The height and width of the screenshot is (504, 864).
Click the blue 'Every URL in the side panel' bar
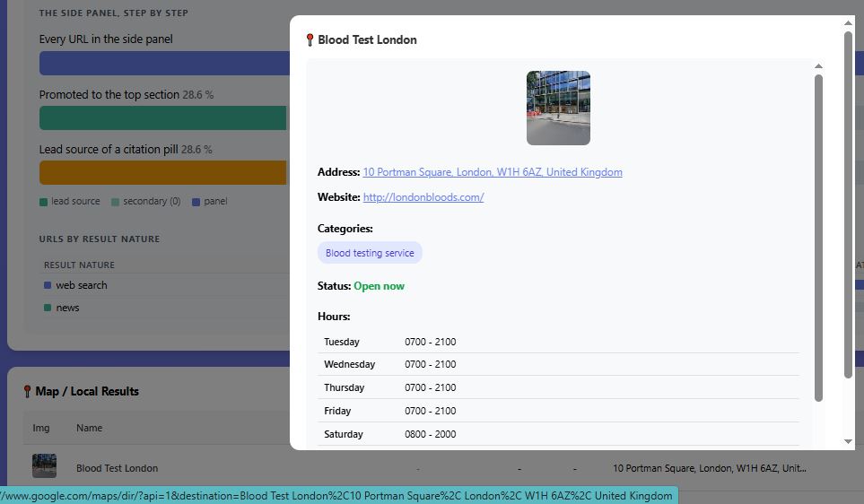pyautogui.click(x=164, y=64)
